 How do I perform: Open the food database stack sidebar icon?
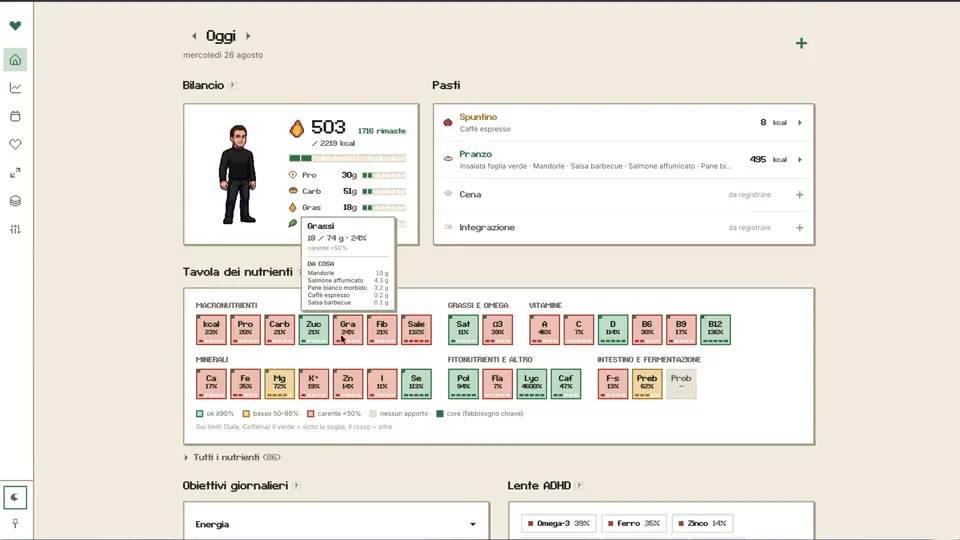[15, 201]
